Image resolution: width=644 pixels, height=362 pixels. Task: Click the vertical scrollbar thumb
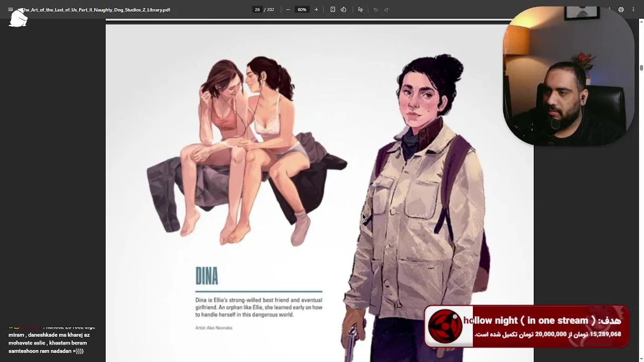(641, 67)
